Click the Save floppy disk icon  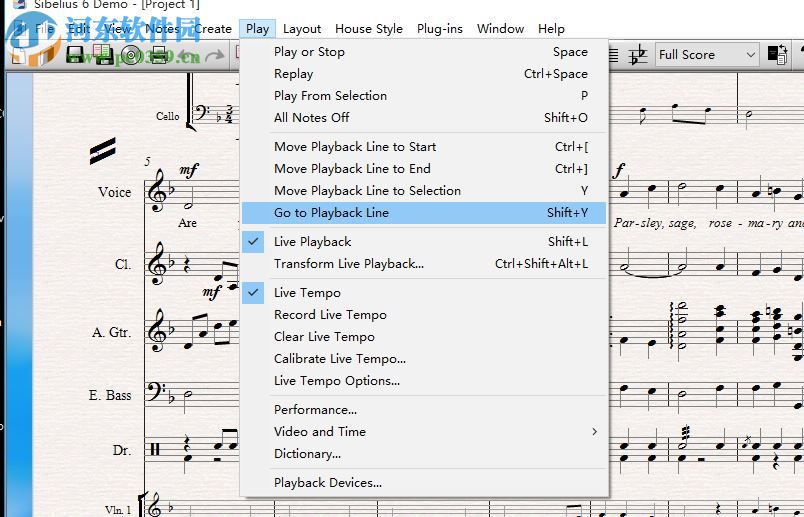point(74,54)
